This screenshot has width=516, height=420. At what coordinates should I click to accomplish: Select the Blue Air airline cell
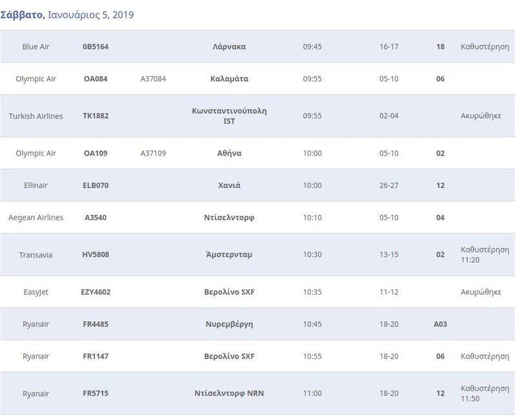(35, 46)
